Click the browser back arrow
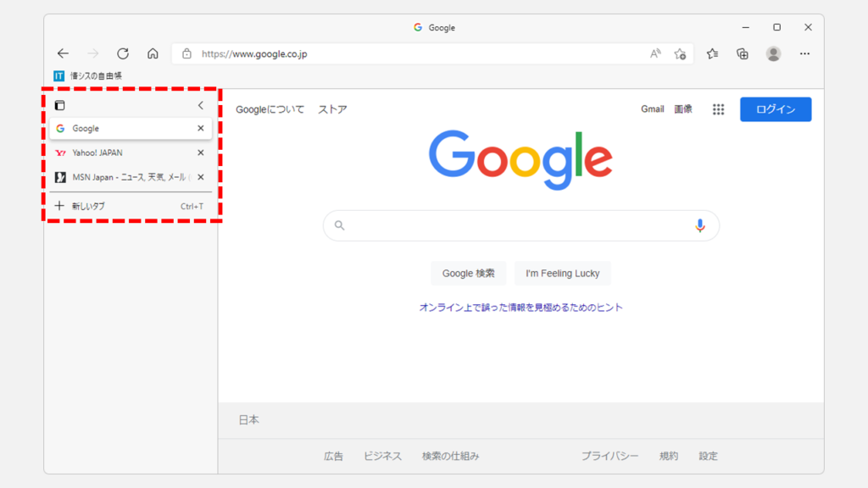Screen dimensions: 868x488 tap(63, 53)
